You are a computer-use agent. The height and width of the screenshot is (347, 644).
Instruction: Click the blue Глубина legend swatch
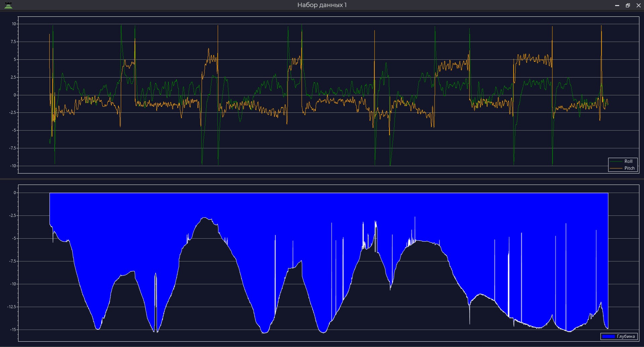tap(608, 336)
